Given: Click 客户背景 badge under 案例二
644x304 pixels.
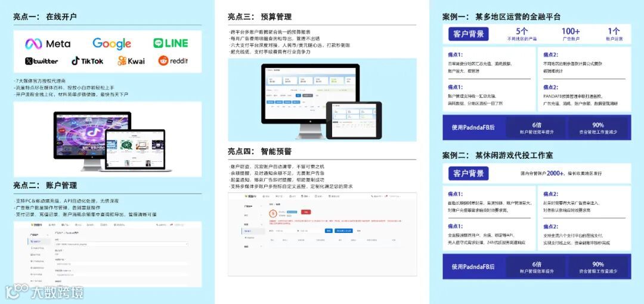Looking at the screenshot, I should click(469, 173).
